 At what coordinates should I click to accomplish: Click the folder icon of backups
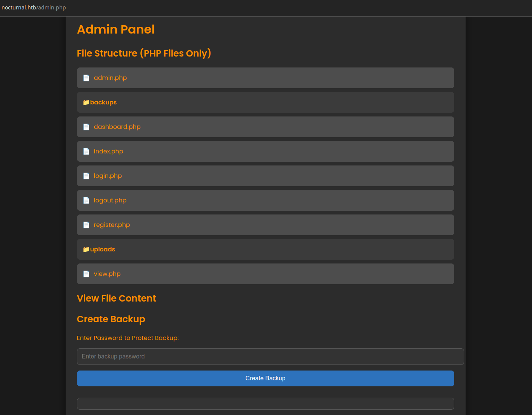[x=86, y=103]
